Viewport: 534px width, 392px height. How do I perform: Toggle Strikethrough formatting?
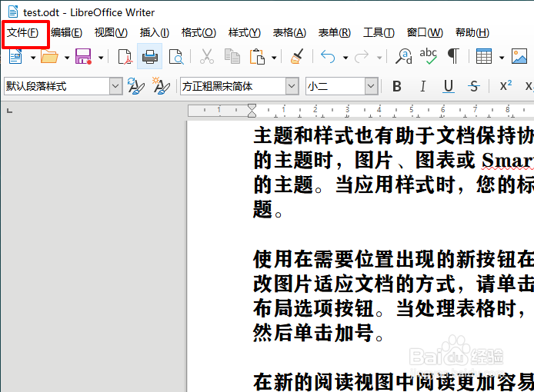click(x=474, y=86)
